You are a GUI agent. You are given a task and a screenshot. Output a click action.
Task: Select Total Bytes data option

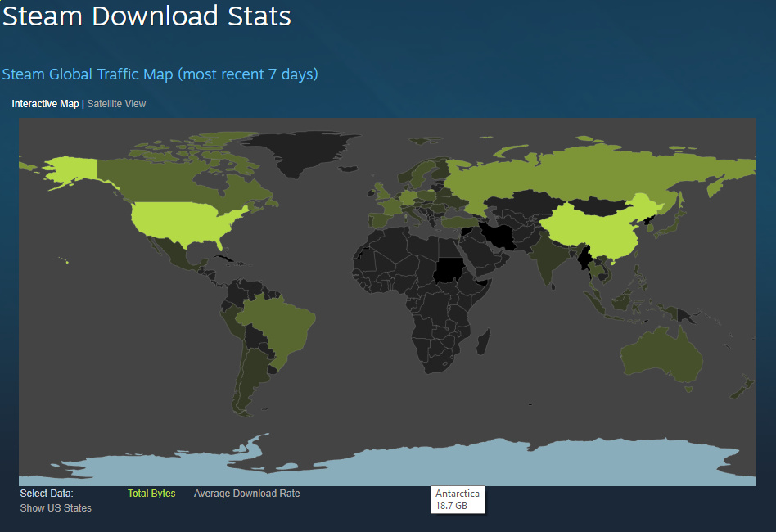click(151, 494)
